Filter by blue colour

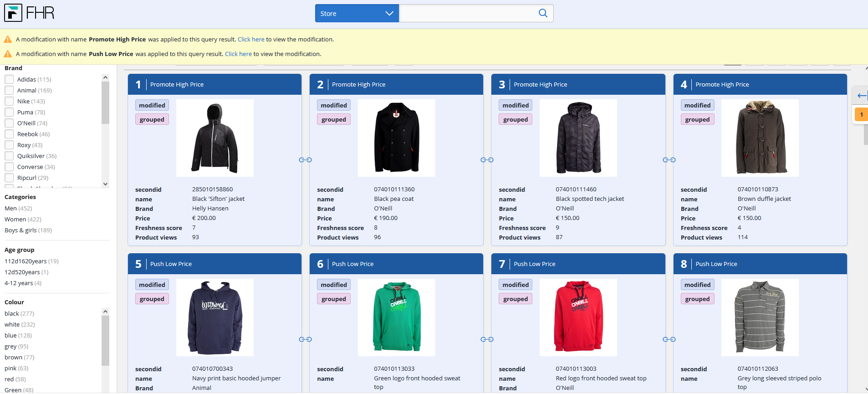point(18,335)
